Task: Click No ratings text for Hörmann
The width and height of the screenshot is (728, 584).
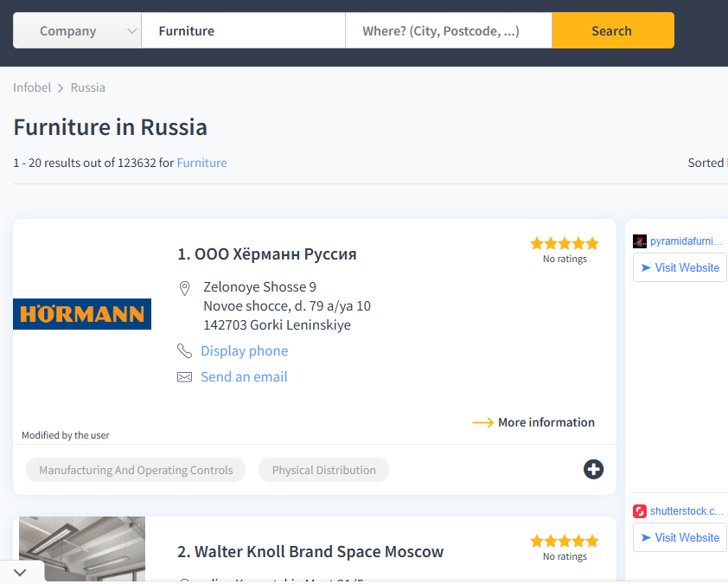Action: coord(565,259)
